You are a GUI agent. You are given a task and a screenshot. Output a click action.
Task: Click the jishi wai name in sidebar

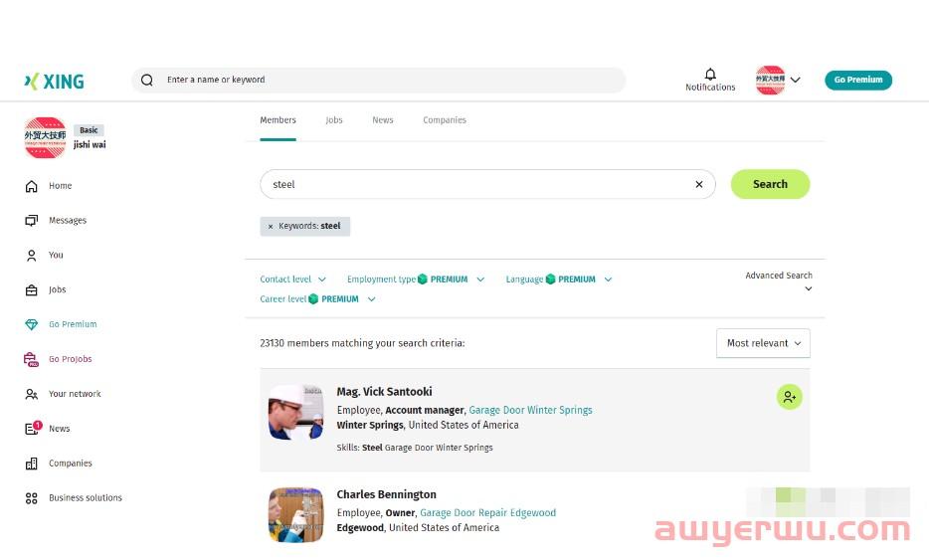90,144
